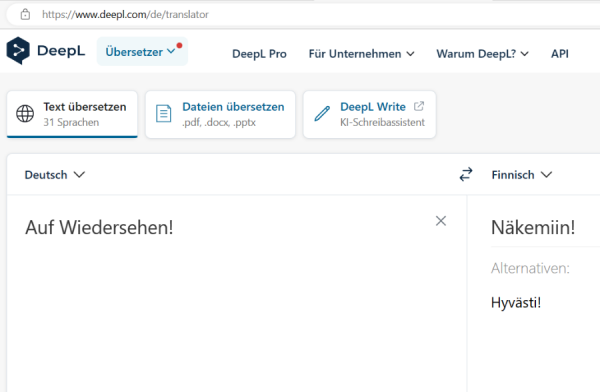Swap source and target languages arrows
The width and height of the screenshot is (600, 392).
coord(466,175)
